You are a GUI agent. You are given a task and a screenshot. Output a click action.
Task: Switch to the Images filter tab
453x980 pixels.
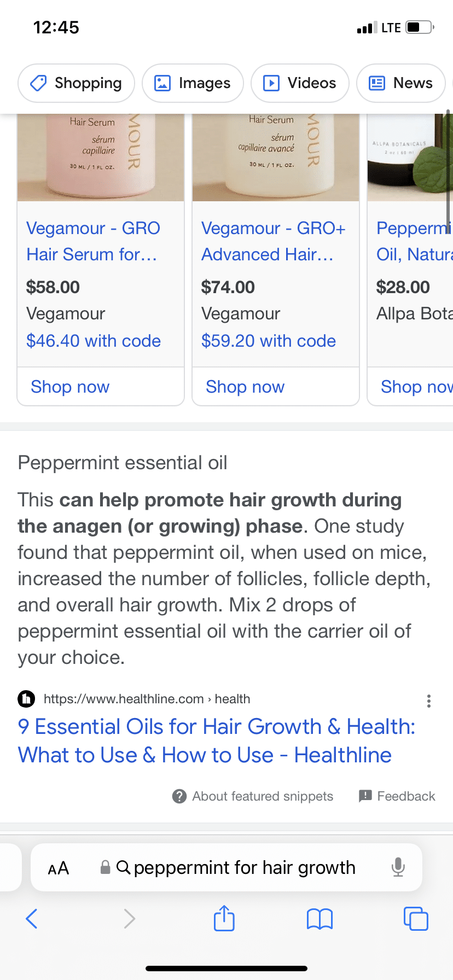193,83
